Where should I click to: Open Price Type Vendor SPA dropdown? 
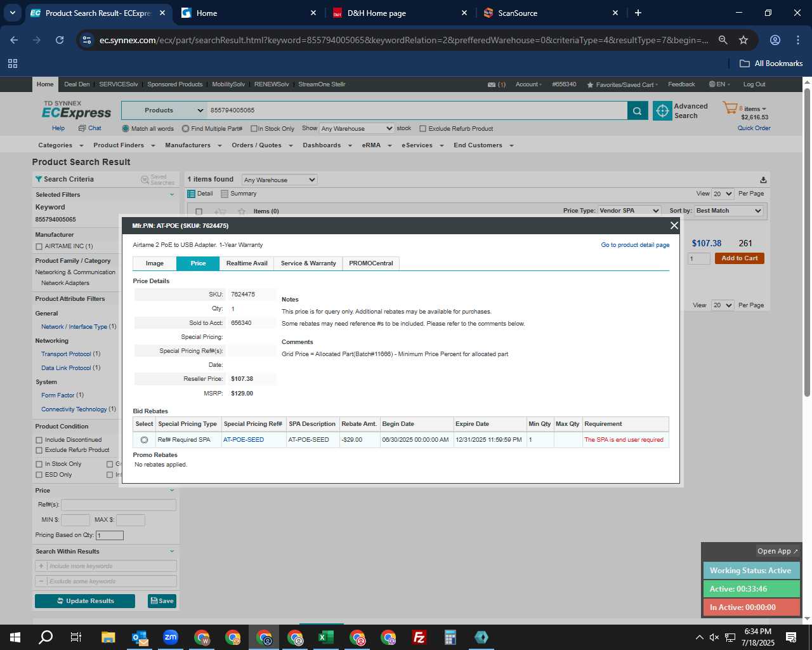tap(629, 211)
